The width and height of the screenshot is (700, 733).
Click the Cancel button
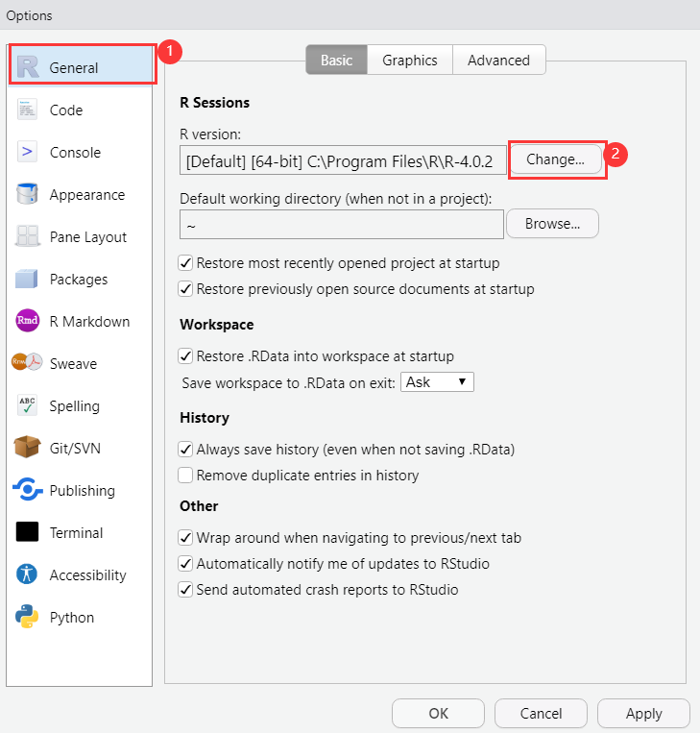coord(542,714)
